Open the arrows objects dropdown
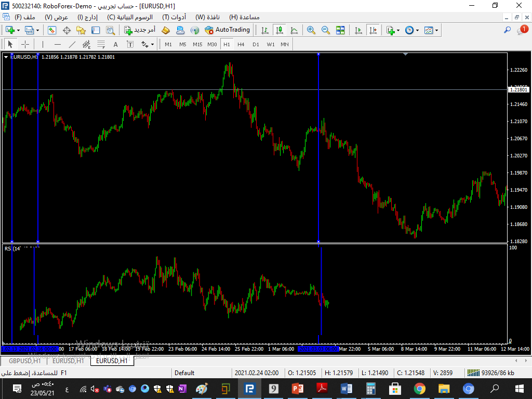Viewport: 532px width, 399px height. coord(148,45)
